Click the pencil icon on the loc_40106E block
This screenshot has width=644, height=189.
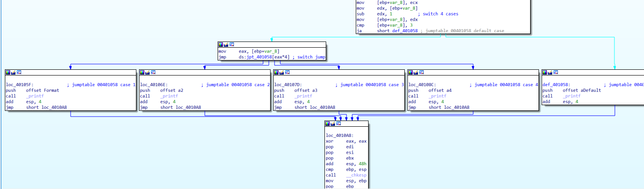148,72
